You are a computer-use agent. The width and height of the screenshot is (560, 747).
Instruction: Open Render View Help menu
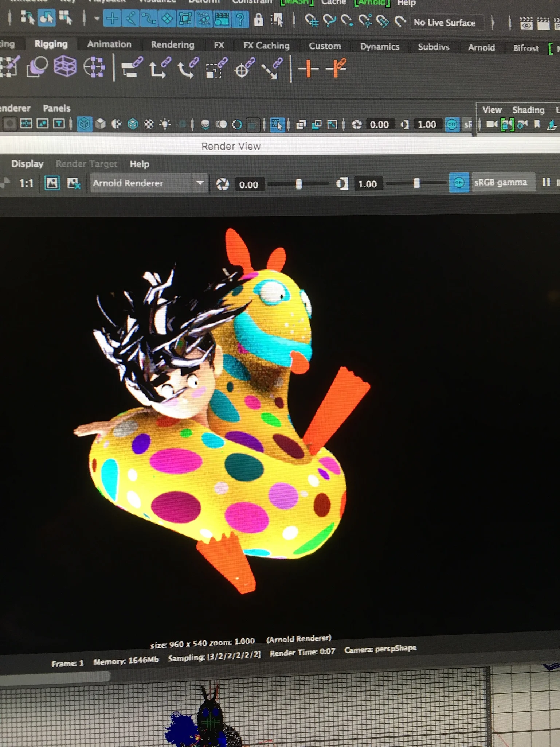(x=140, y=164)
